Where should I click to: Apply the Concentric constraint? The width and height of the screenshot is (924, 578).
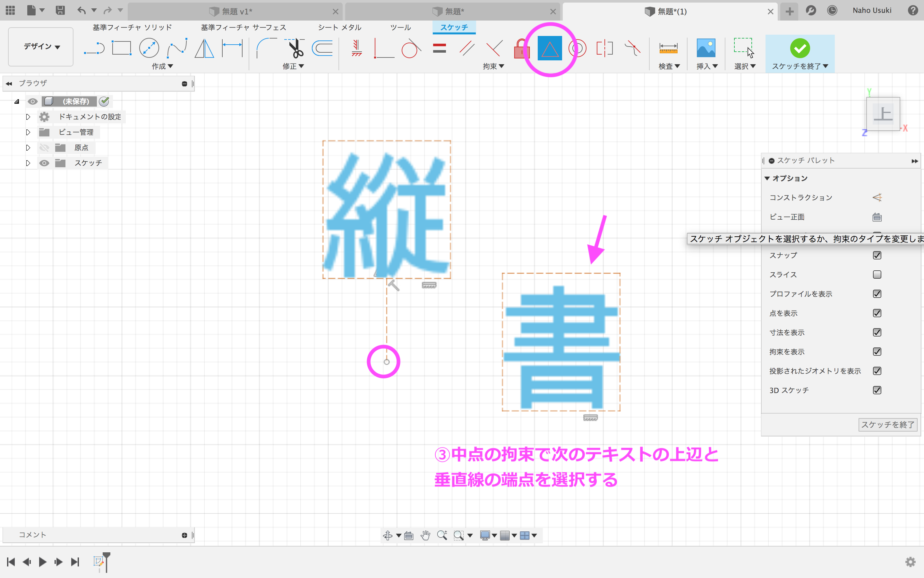(x=577, y=48)
